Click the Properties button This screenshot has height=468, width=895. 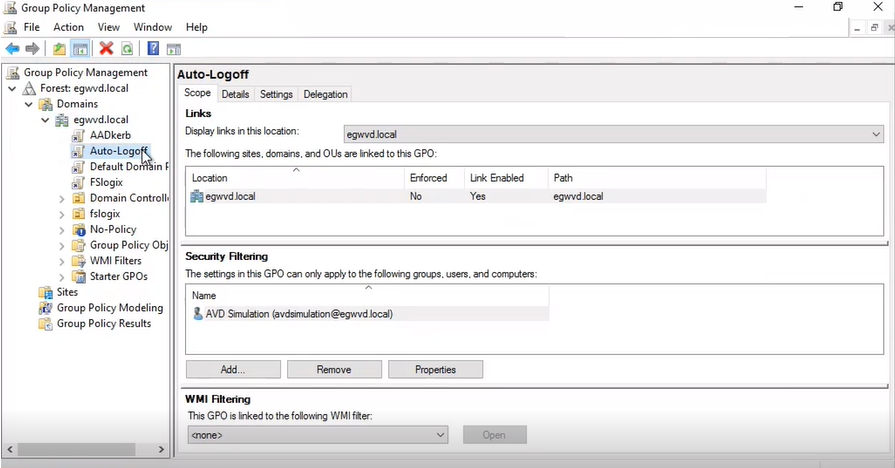pos(436,370)
